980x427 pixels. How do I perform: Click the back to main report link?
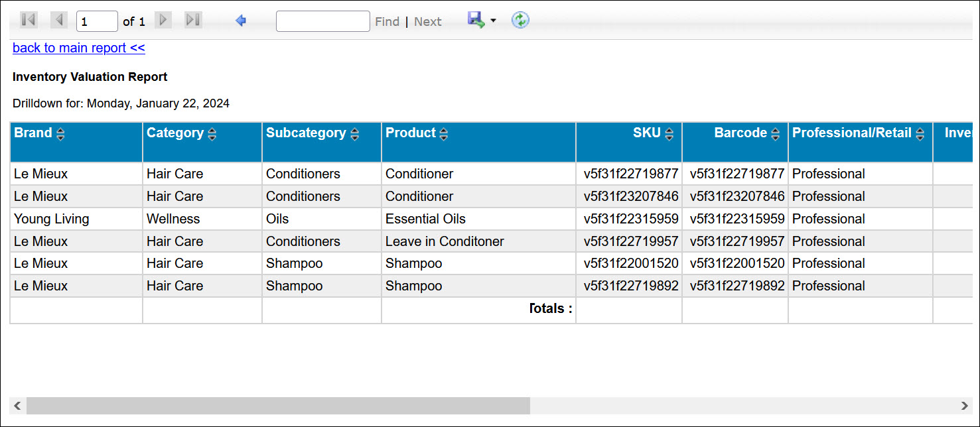(78, 48)
